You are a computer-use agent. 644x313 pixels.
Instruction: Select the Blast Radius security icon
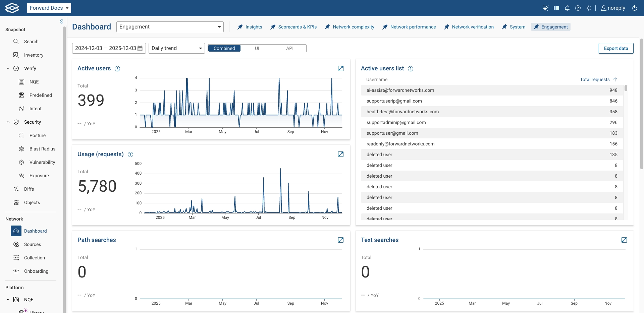21,149
